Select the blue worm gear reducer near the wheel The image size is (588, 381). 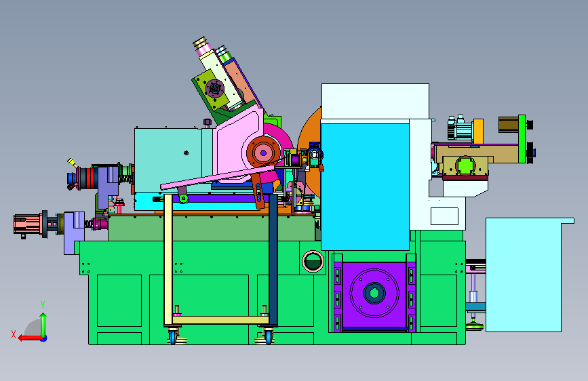click(314, 155)
